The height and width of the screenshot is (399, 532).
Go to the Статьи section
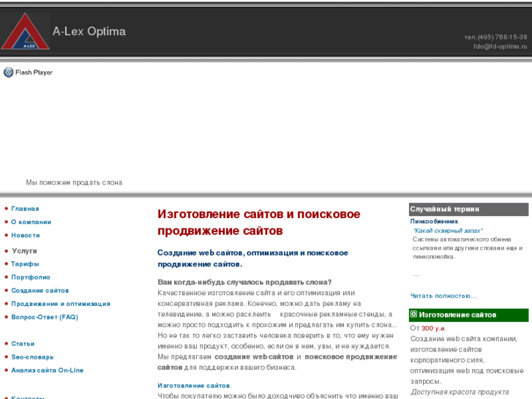tap(23, 343)
